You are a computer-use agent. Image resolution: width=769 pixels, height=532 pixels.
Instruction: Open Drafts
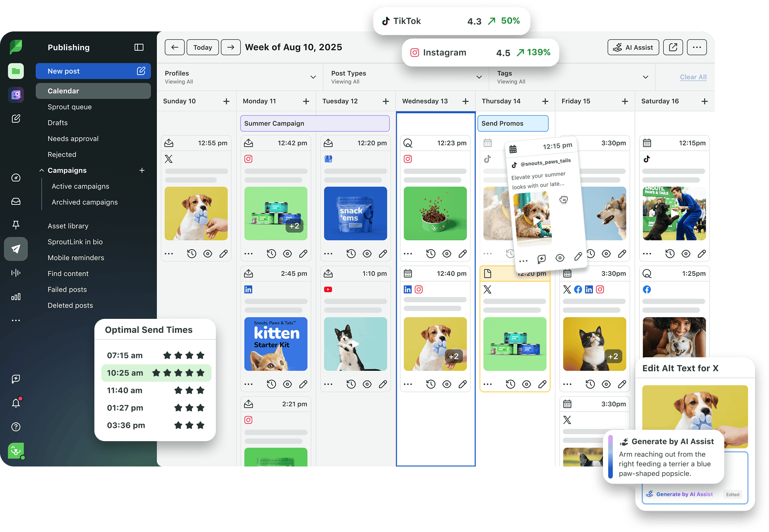point(58,123)
